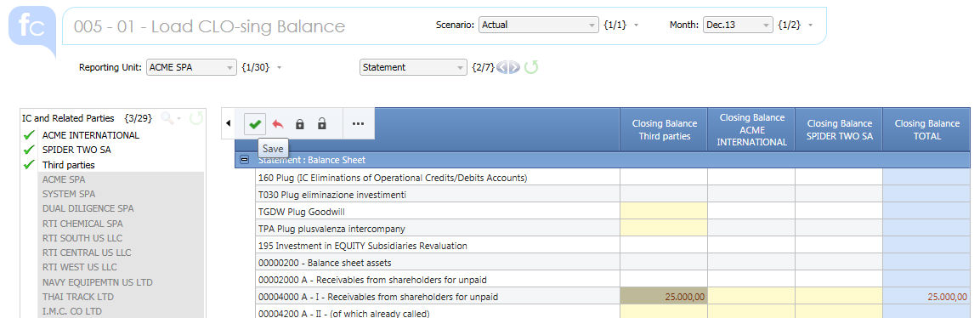The image size is (980, 318).
Task: Refresh the IC and Related Parties list
Action: pyautogui.click(x=195, y=117)
